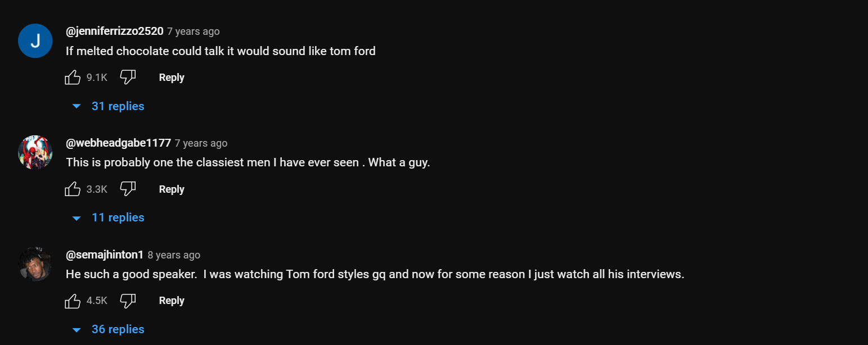Open the '8 years ago' timestamp link

[x=174, y=255]
